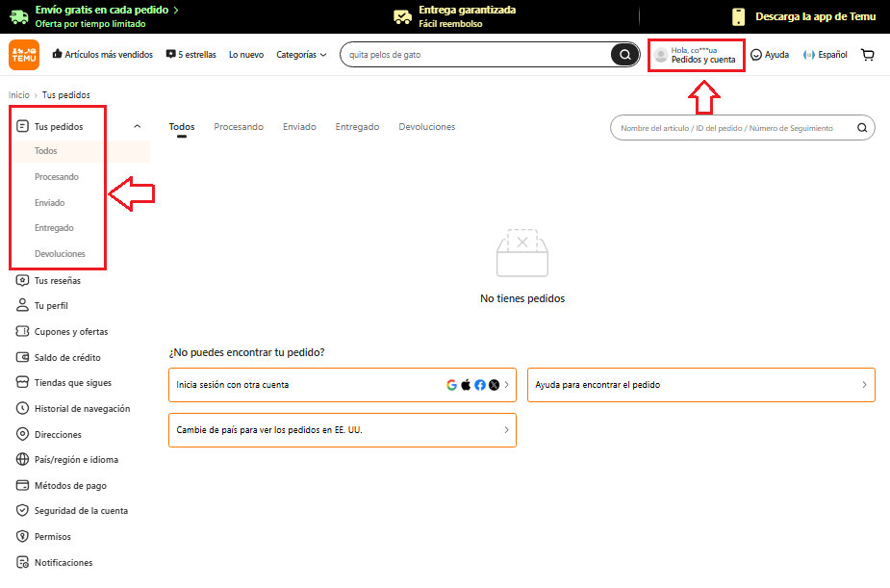Viewport: 890px width, 588px height.
Task: Expand the Categorías dropdown menu
Action: (x=301, y=55)
